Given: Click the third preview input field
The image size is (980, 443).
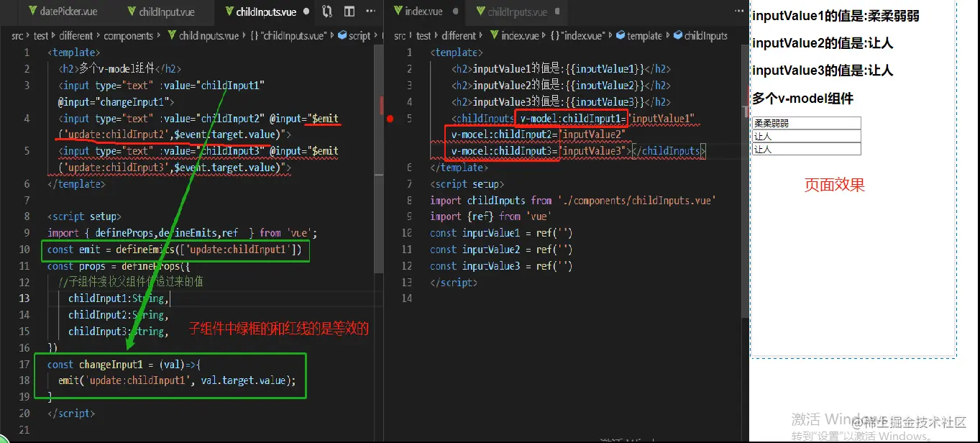Looking at the screenshot, I should click(x=806, y=149).
